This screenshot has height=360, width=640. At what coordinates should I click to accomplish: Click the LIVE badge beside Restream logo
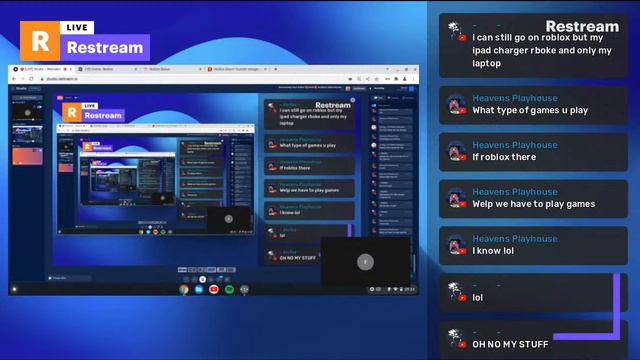(77, 28)
